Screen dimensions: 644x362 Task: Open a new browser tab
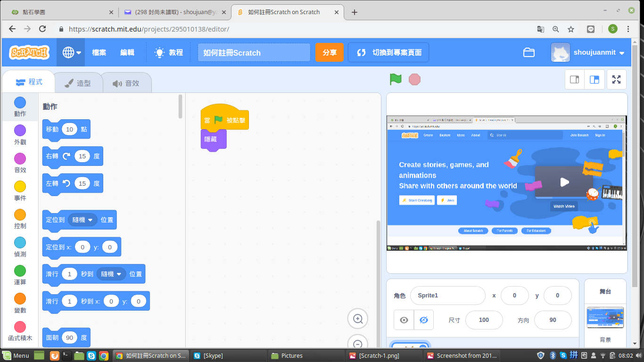[x=355, y=12]
